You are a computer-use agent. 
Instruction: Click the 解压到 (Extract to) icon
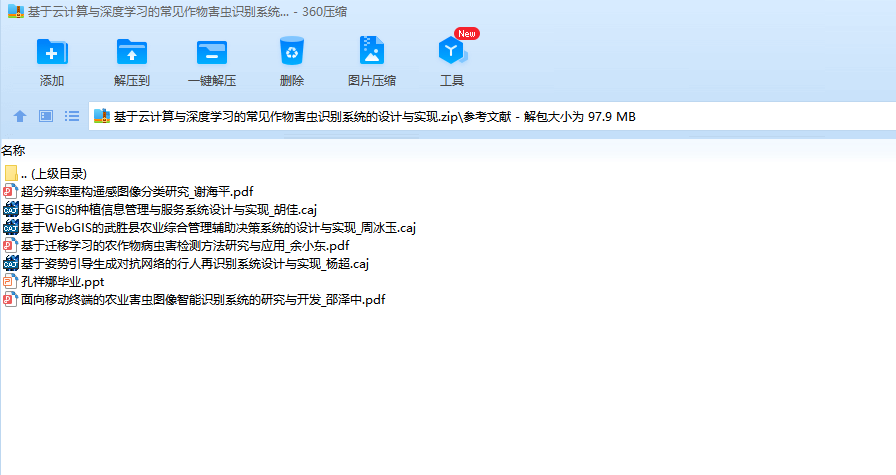coord(131,52)
